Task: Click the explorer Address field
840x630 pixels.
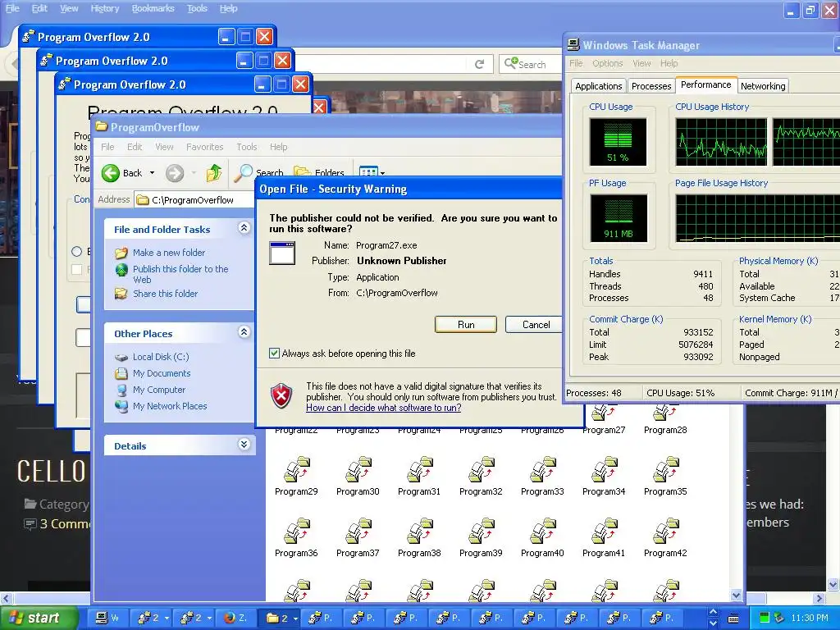Action: pyautogui.click(x=194, y=200)
